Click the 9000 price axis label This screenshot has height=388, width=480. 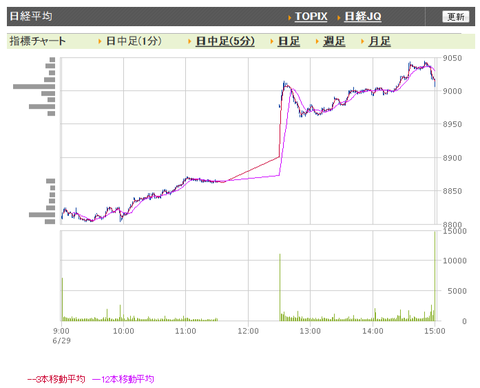452,91
